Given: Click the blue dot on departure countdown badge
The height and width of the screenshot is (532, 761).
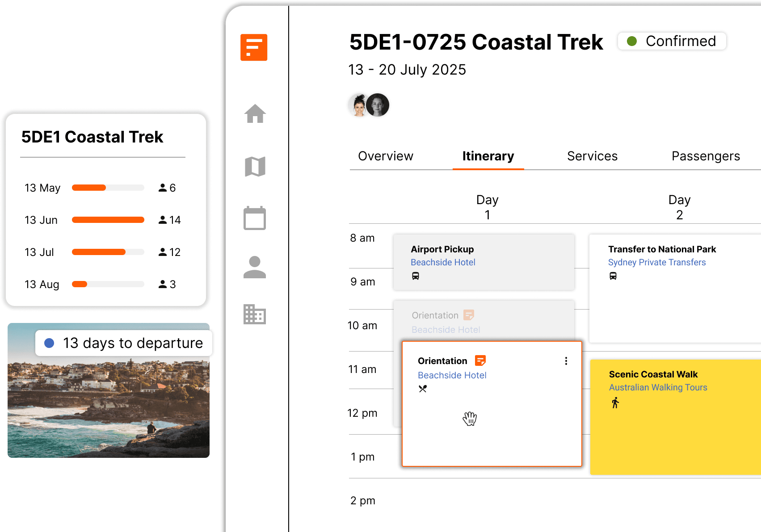Looking at the screenshot, I should pyautogui.click(x=49, y=343).
